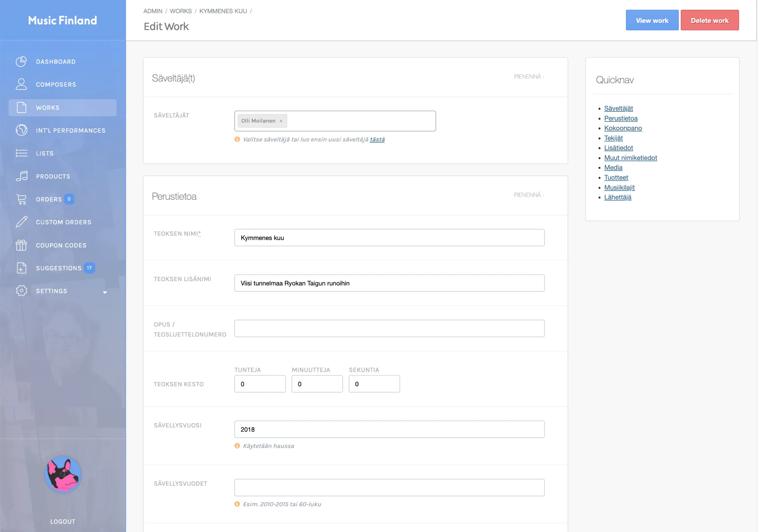
Task: Click the View work button
Action: pyautogui.click(x=652, y=20)
